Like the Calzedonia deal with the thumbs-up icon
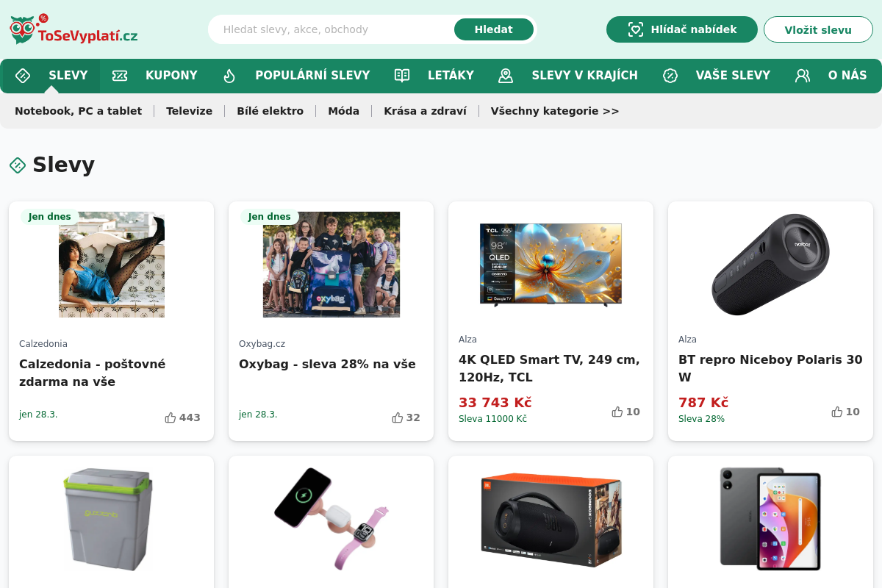The height and width of the screenshot is (588, 882). [x=171, y=417]
